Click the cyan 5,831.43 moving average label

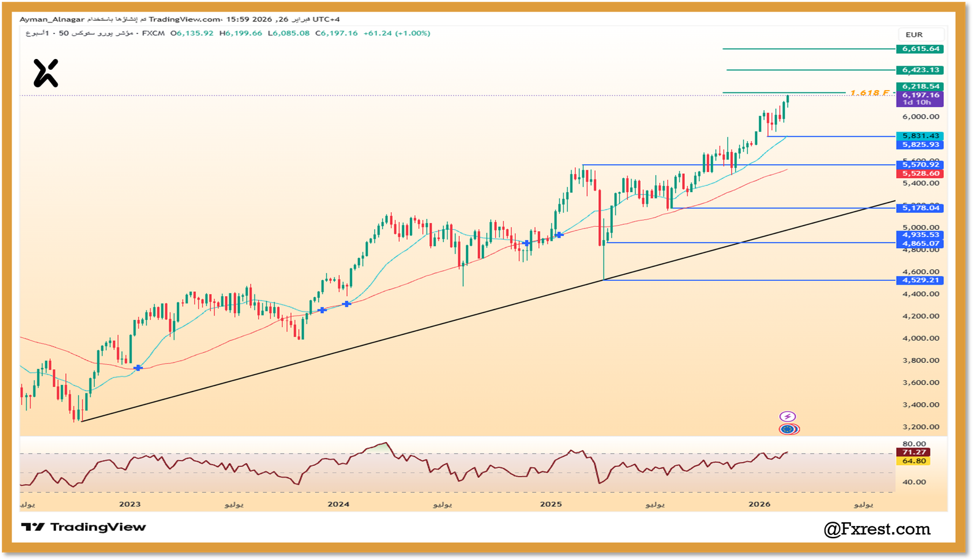click(920, 136)
